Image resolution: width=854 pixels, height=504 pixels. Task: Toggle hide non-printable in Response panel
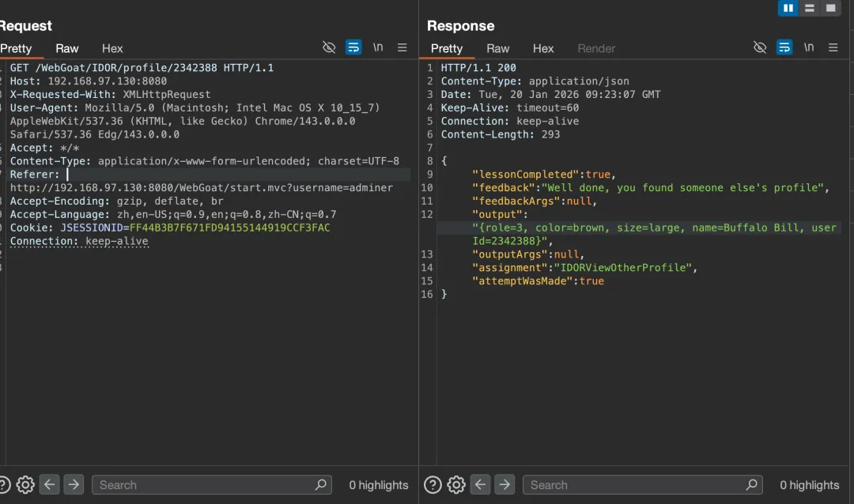[760, 47]
